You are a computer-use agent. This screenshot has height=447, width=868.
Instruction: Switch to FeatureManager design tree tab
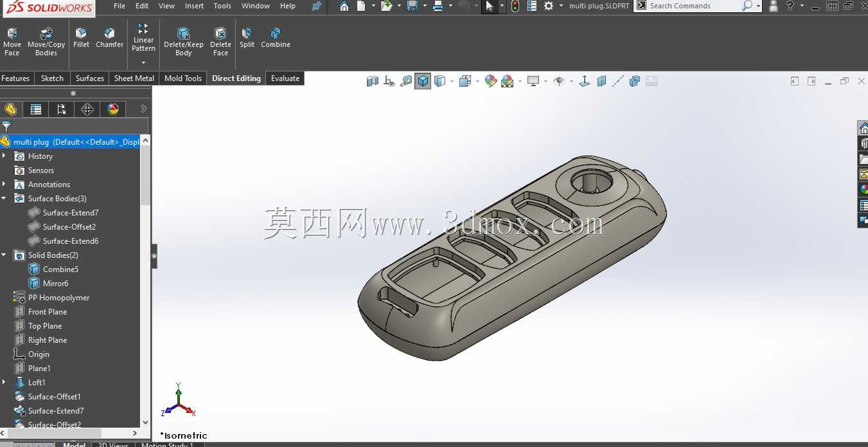coord(10,109)
